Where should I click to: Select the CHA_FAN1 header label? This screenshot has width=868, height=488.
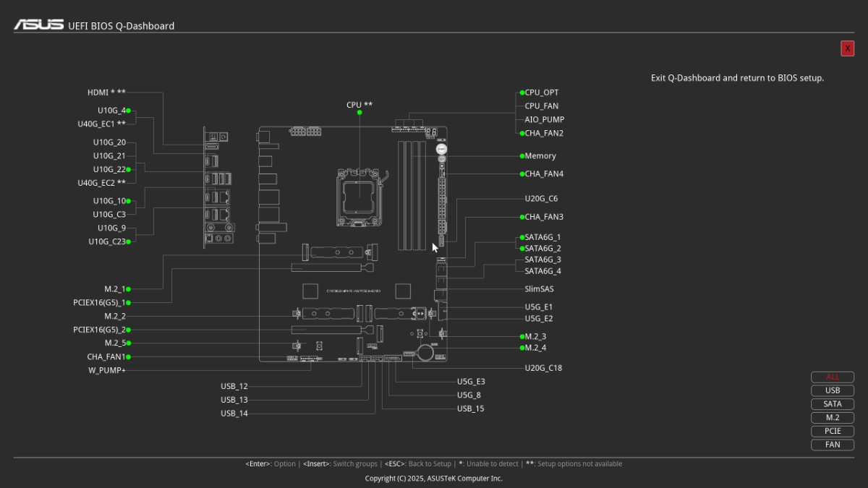[106, 357]
